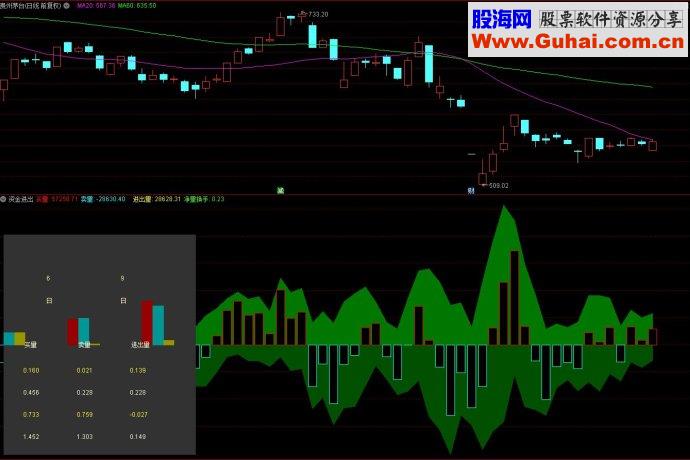Viewport: 690px width, 460px height.
Task: Click the MA20 moving average value
Action: (x=96, y=6)
